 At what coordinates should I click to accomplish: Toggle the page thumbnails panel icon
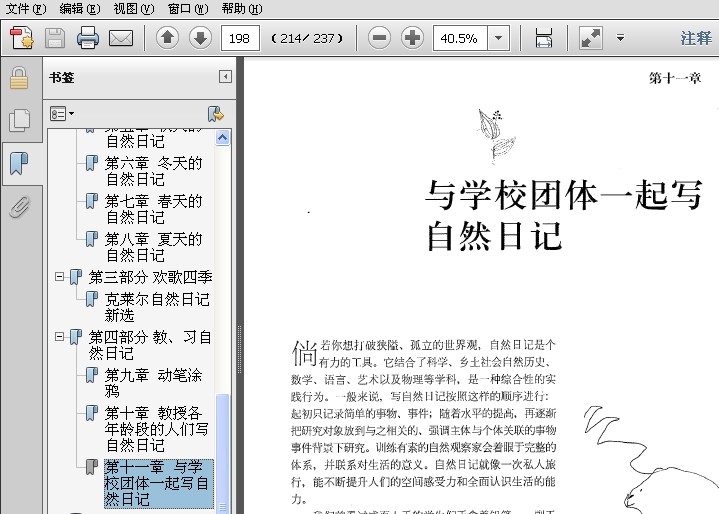[20, 120]
